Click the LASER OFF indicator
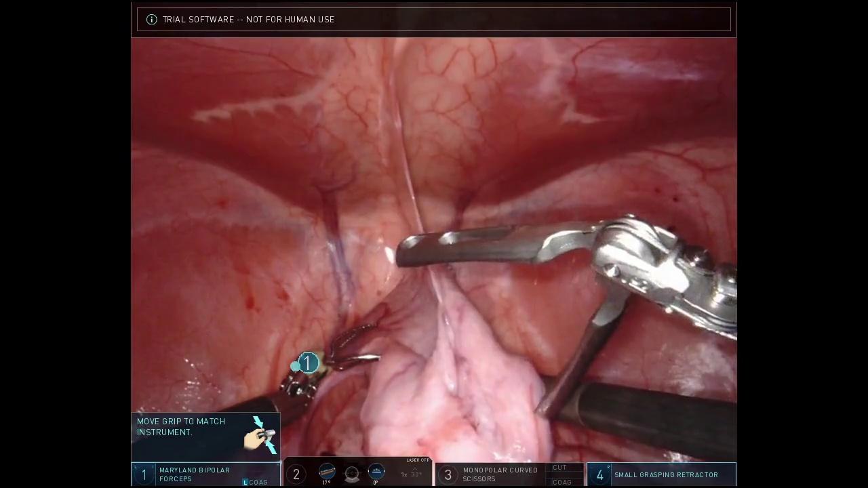This screenshot has height=488, width=868. [x=418, y=461]
